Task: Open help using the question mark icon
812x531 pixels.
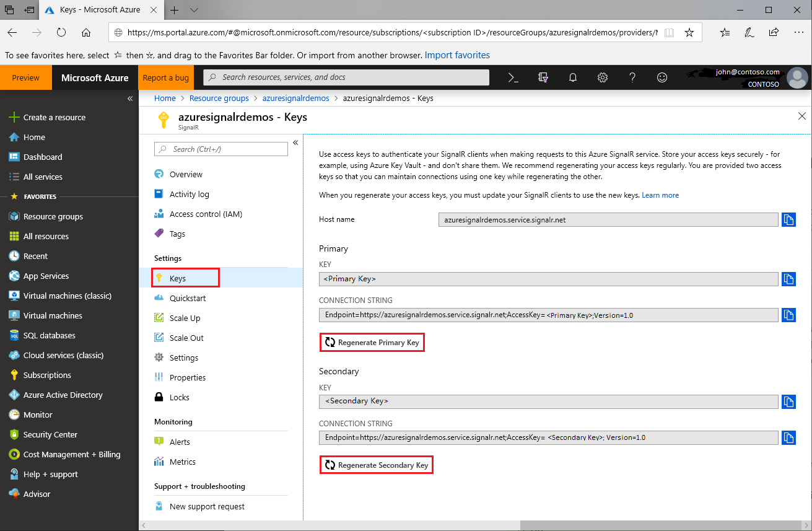Action: 632,77
